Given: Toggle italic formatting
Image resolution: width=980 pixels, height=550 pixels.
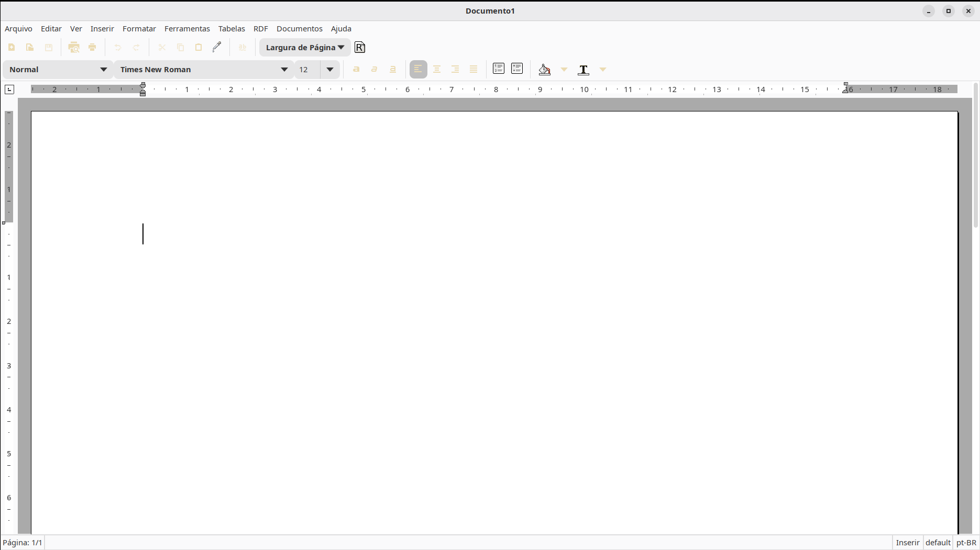Looking at the screenshot, I should (375, 69).
